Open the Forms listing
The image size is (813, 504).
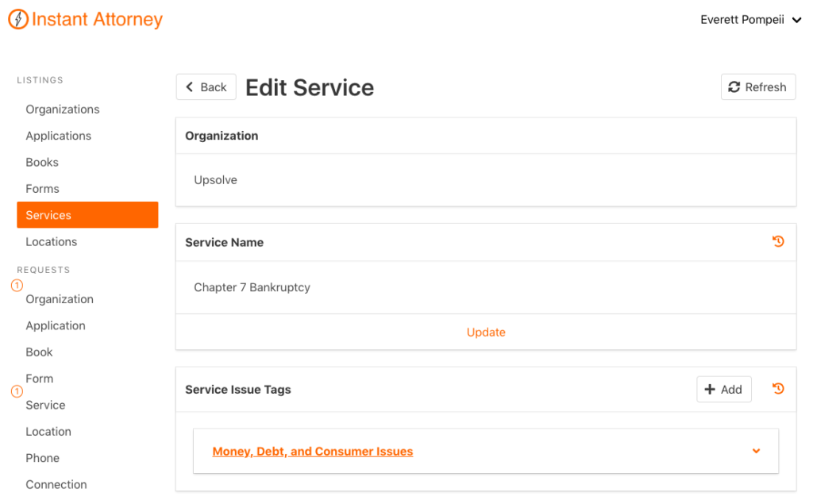point(43,189)
